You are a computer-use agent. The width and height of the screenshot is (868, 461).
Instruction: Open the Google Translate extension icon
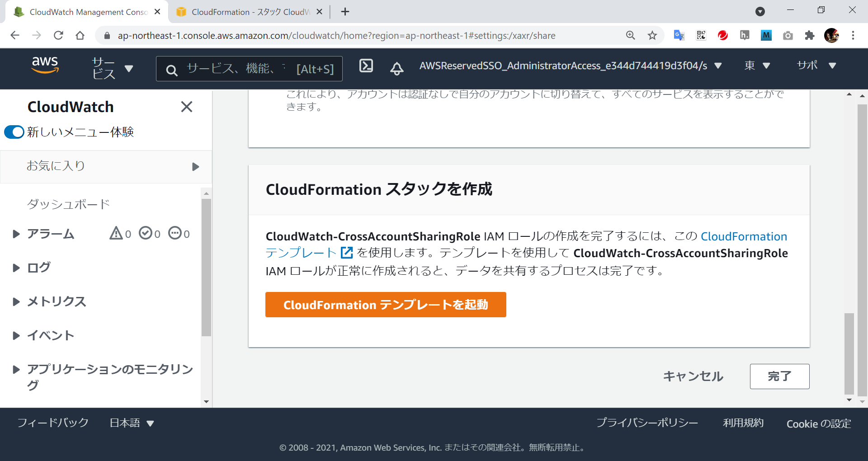click(679, 36)
